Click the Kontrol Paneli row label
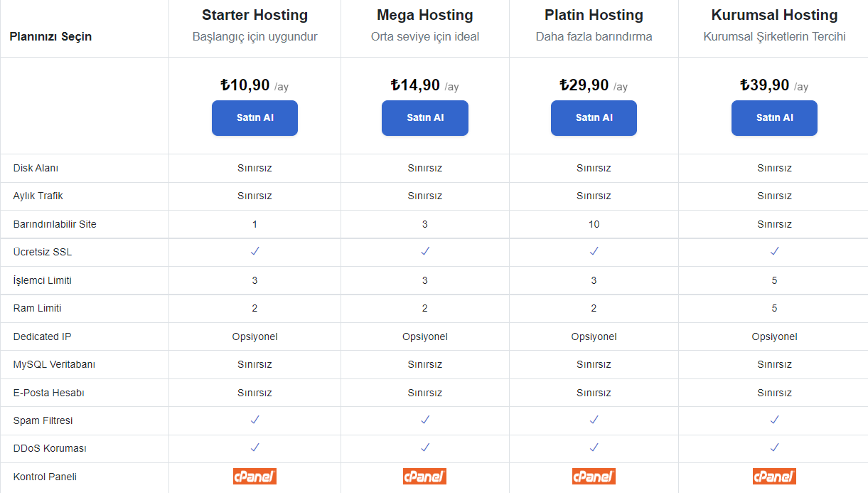The image size is (868, 493). [45, 477]
